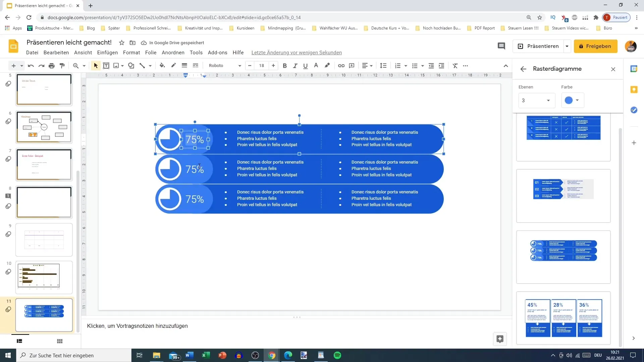Open the Ebenen dropdown showing 3
This screenshot has width=644, height=362.
click(x=537, y=101)
